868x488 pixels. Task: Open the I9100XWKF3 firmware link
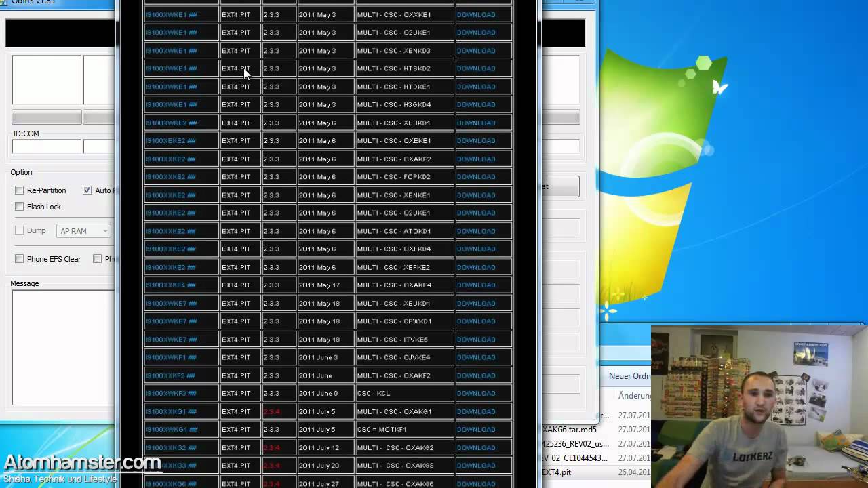point(171,393)
